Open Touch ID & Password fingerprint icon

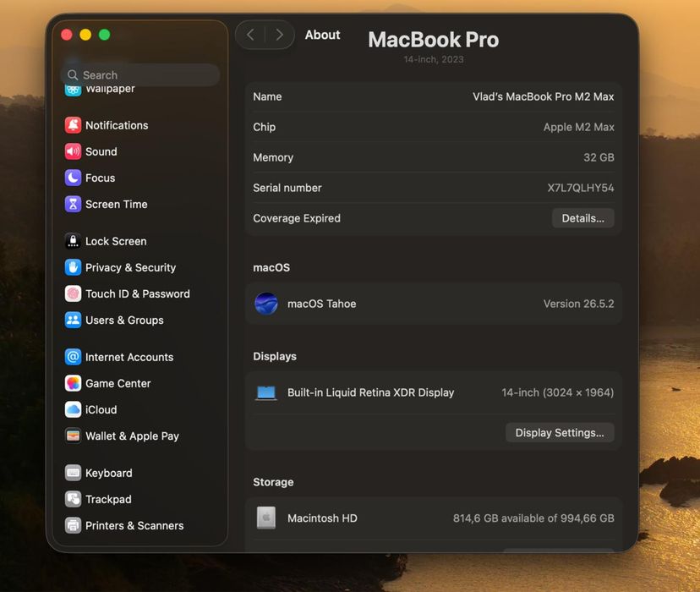pos(73,293)
